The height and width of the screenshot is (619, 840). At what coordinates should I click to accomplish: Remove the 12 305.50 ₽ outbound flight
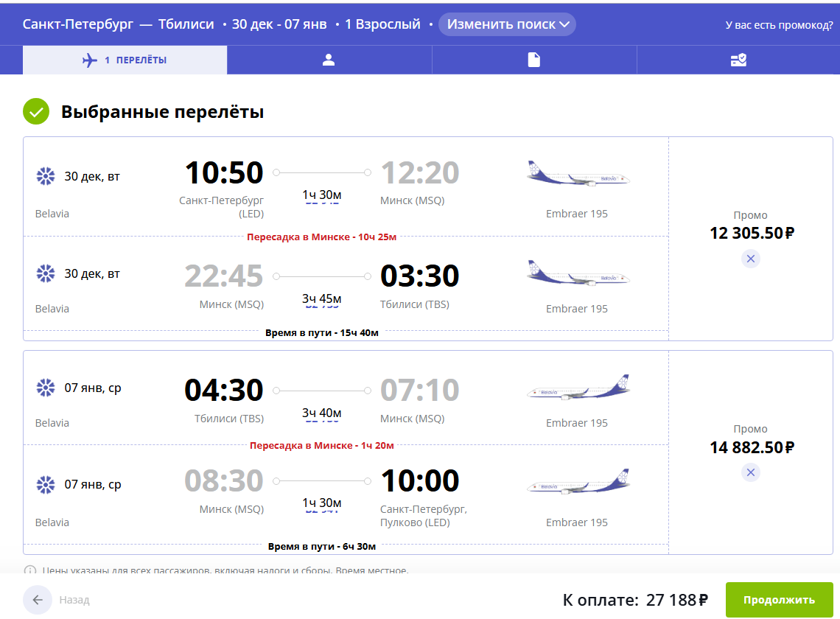[751, 259]
